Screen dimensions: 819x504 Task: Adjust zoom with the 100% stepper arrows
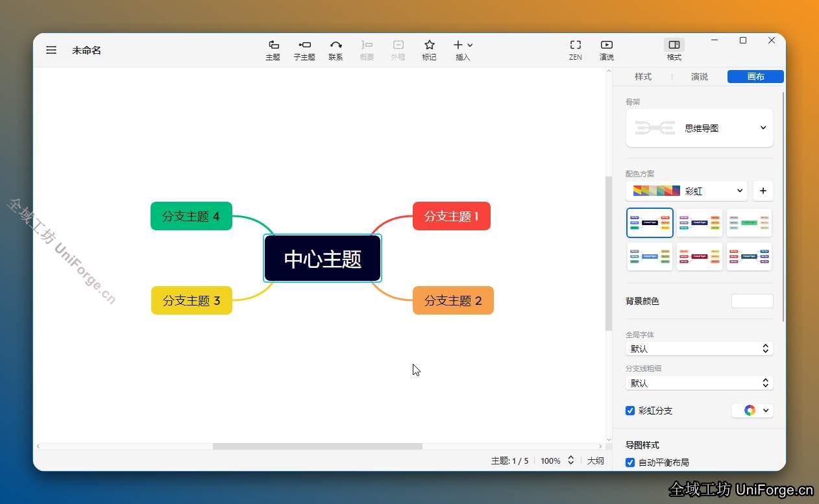pyautogui.click(x=571, y=461)
